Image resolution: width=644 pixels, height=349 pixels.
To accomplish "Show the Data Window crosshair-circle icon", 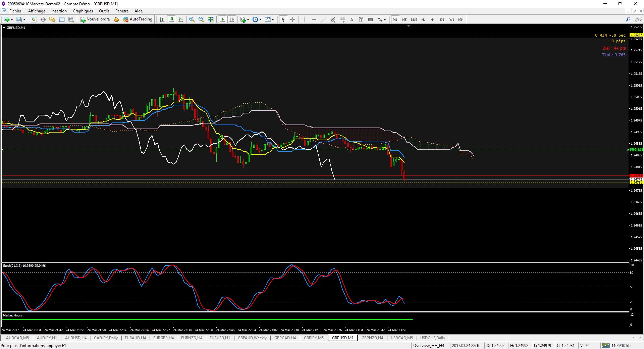I will tap(43, 19).
